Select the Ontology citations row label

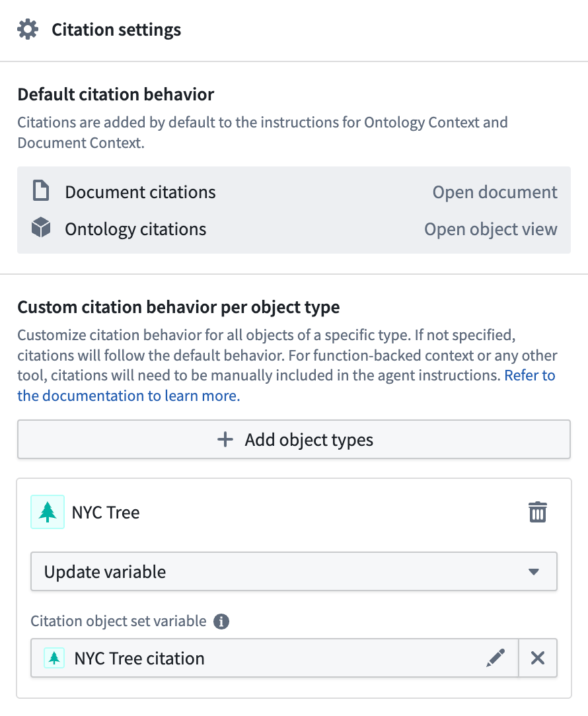coord(135,229)
